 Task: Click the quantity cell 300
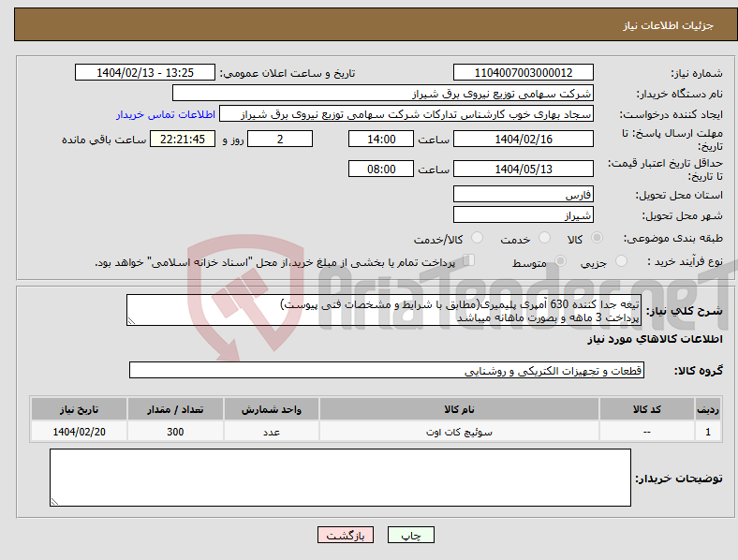175,432
